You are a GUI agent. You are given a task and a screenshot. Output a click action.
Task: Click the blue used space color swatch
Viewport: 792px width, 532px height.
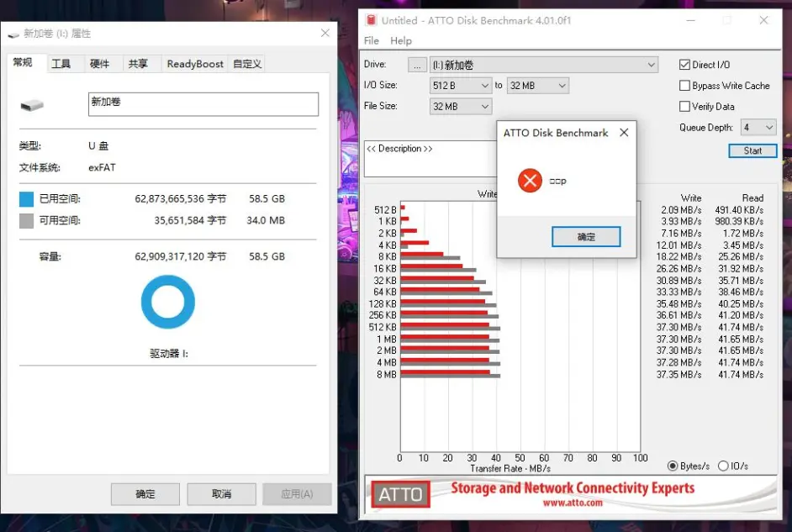pyautogui.click(x=26, y=199)
